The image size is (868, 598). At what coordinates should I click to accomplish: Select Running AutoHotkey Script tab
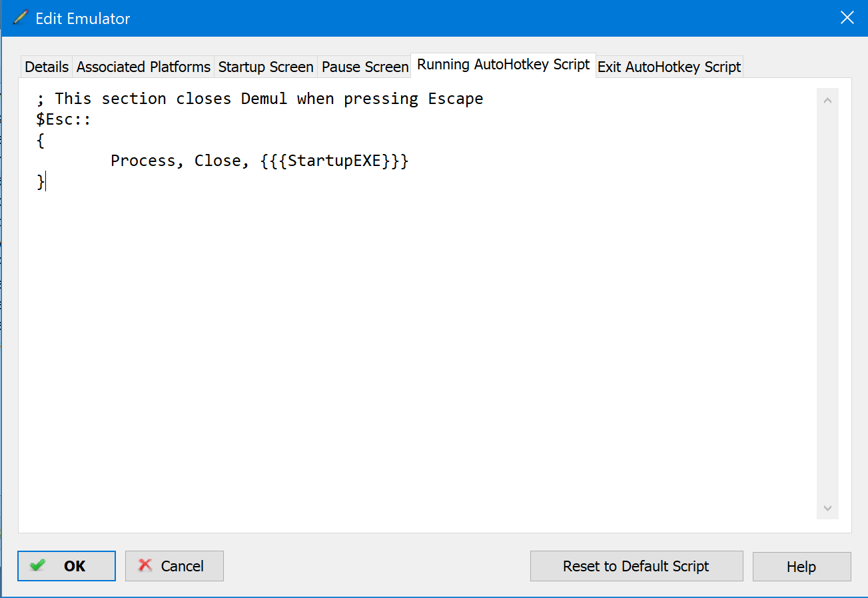(x=504, y=65)
